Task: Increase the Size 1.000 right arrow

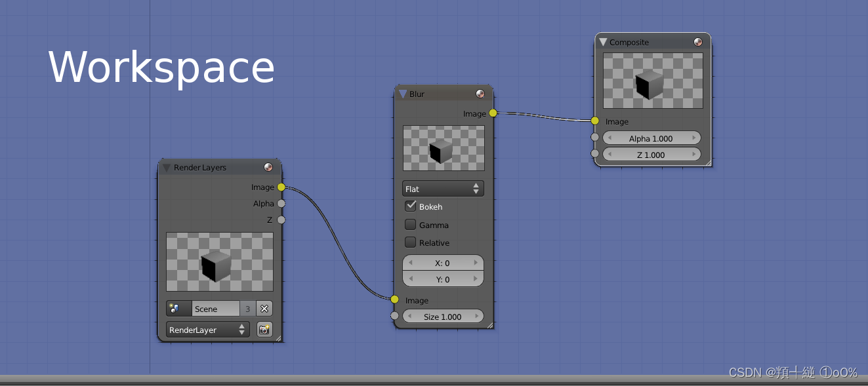Action: click(476, 317)
